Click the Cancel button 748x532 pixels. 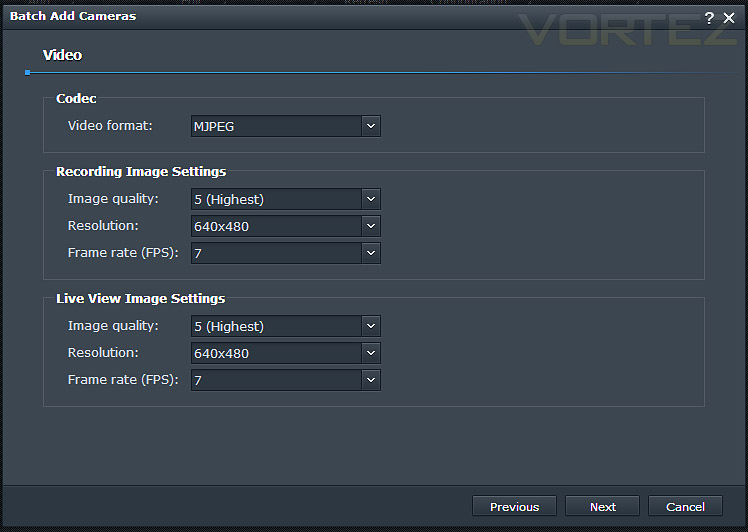tap(685, 506)
